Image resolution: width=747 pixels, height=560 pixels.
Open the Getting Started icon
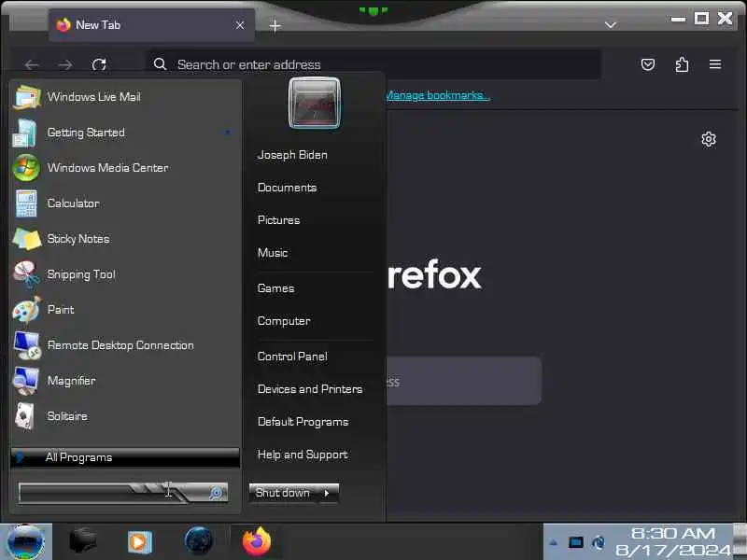tap(25, 133)
